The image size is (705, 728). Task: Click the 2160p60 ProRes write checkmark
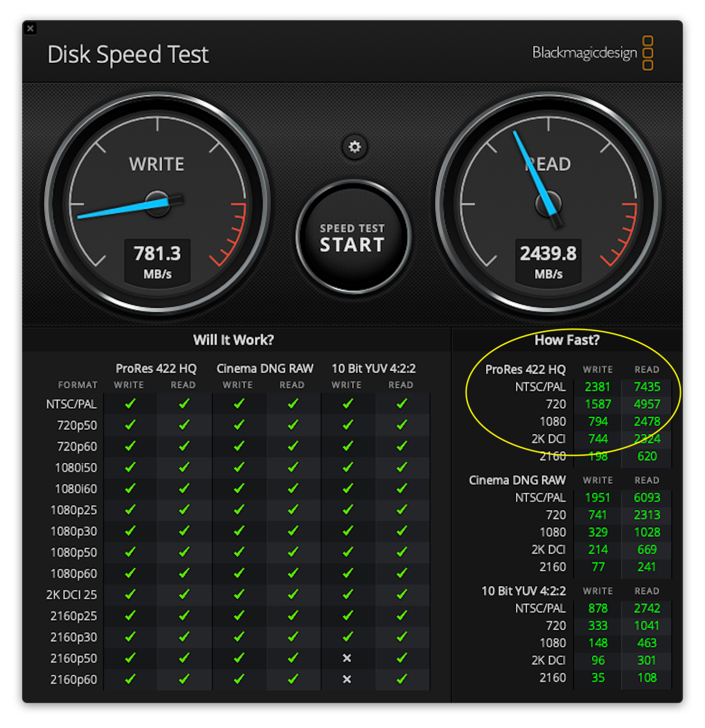pyautogui.click(x=130, y=679)
